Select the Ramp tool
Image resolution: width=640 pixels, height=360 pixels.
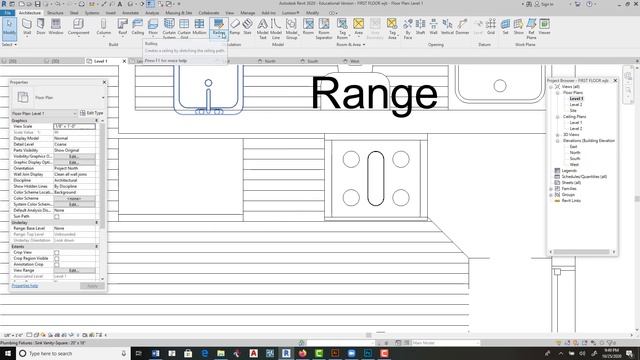[235, 27]
